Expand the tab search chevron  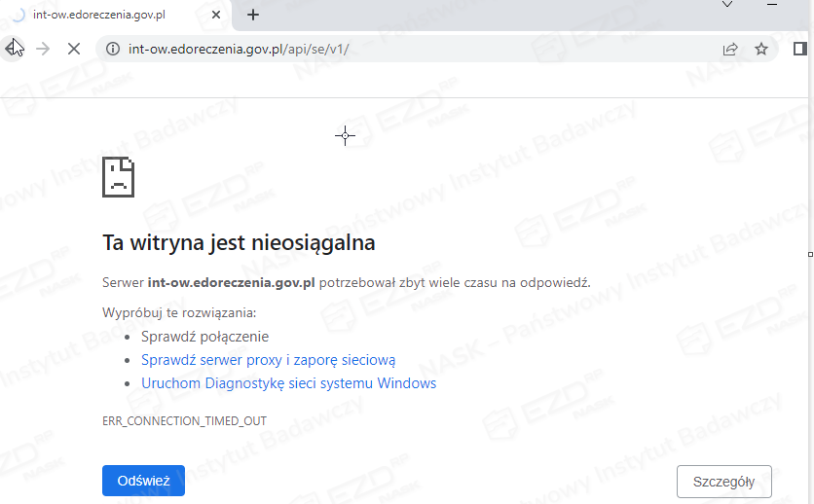(x=726, y=5)
